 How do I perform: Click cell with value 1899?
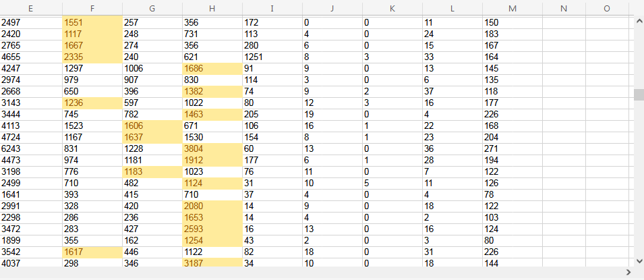(x=31, y=241)
